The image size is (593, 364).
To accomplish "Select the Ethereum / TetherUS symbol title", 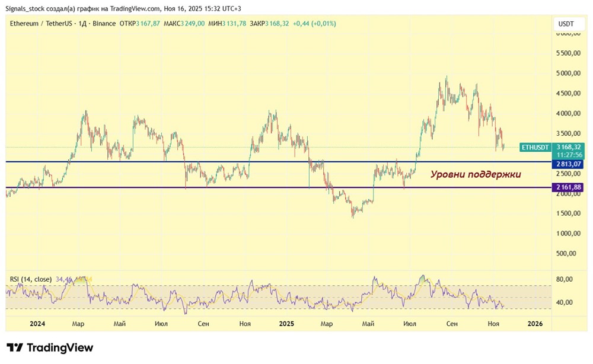I will click(41, 24).
